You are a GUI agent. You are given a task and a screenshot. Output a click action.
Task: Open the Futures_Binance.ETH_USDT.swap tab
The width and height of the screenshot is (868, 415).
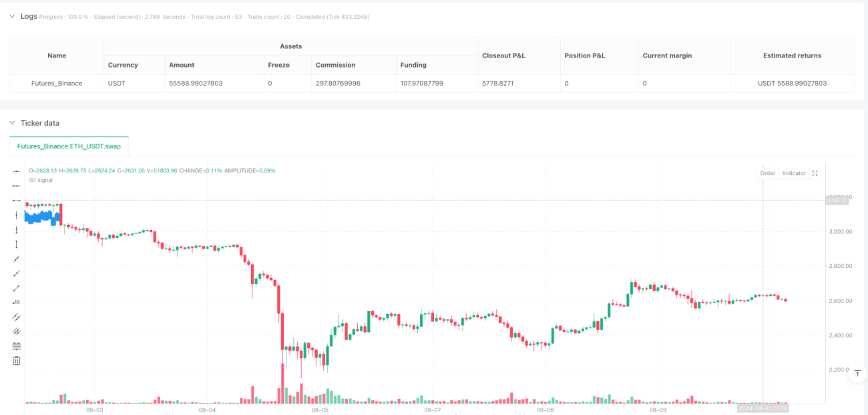[69, 145]
